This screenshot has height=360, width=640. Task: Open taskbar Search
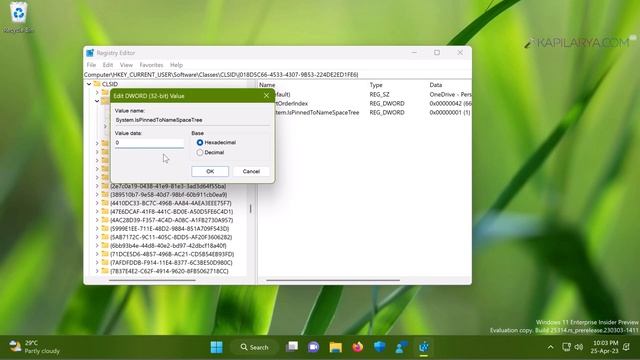coord(255,347)
